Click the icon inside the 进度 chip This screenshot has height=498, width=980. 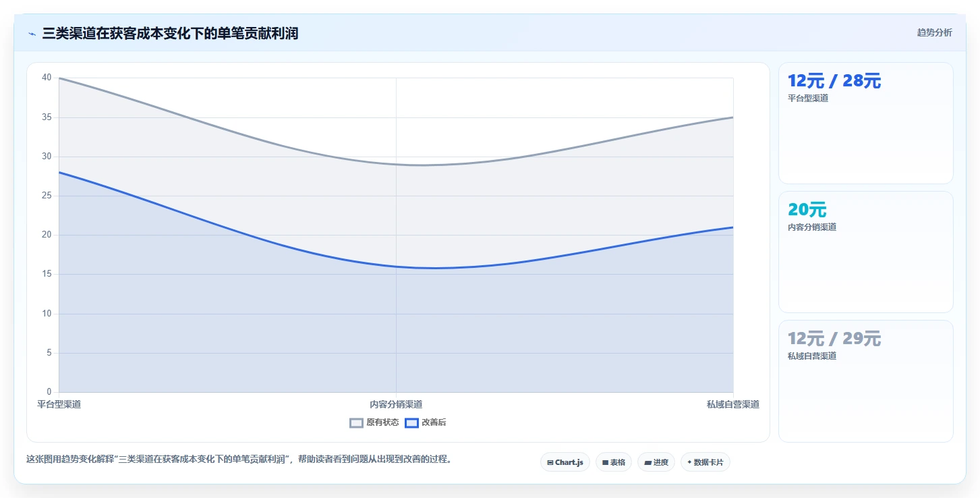coord(647,463)
